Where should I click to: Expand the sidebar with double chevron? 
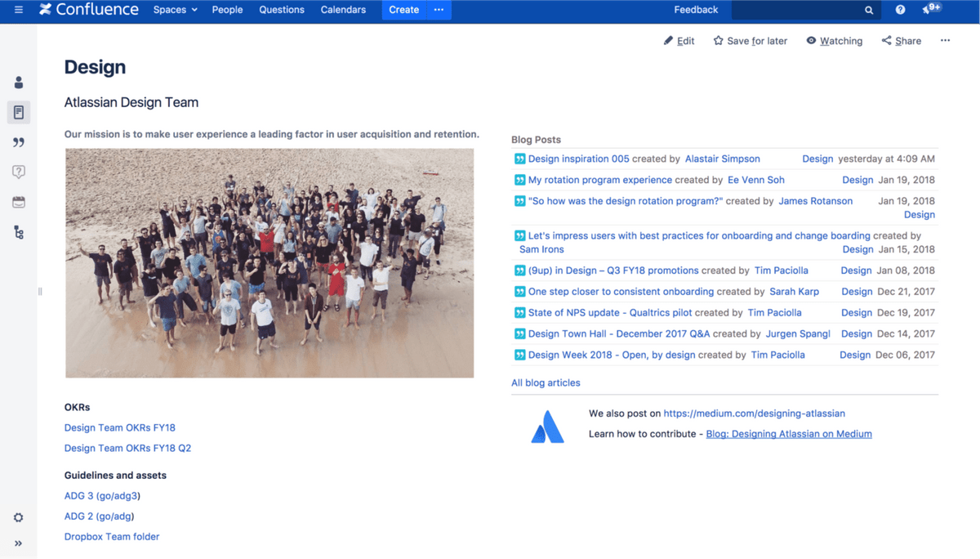click(x=19, y=543)
